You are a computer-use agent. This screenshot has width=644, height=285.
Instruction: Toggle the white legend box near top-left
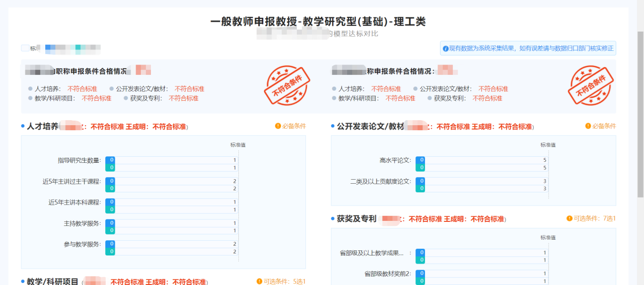pos(25,48)
